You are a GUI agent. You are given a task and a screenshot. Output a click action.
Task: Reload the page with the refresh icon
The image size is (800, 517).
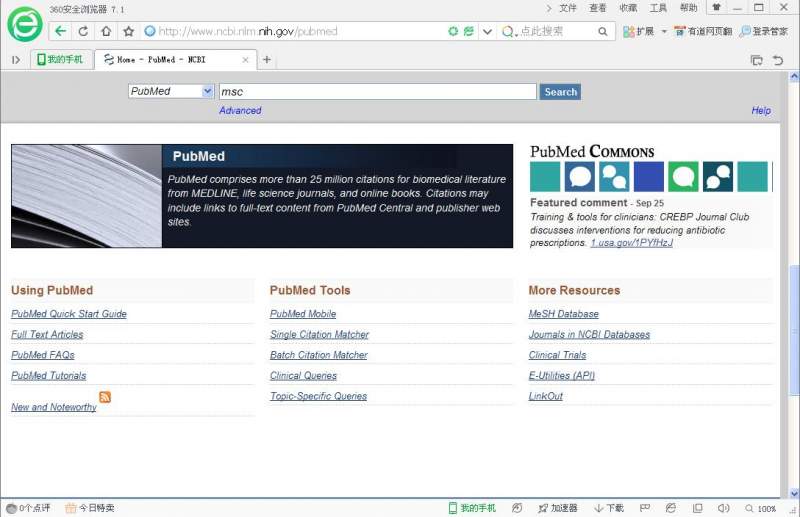coord(83,31)
